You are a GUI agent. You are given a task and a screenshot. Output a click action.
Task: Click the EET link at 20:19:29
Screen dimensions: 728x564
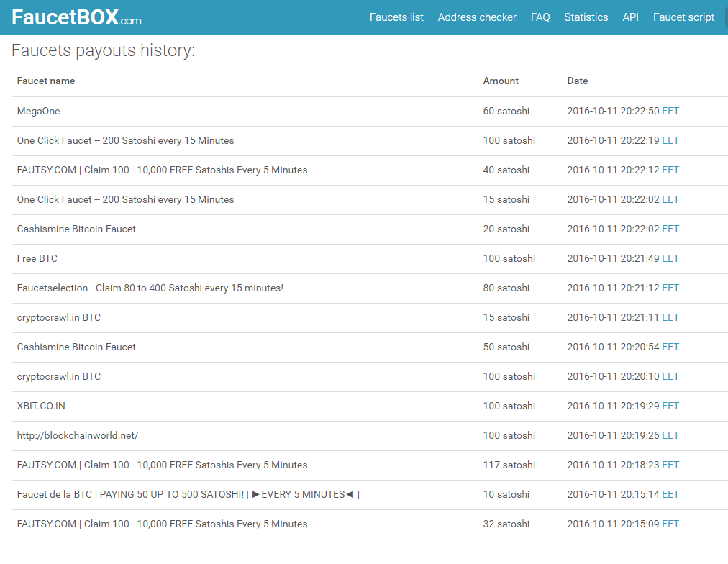(670, 406)
